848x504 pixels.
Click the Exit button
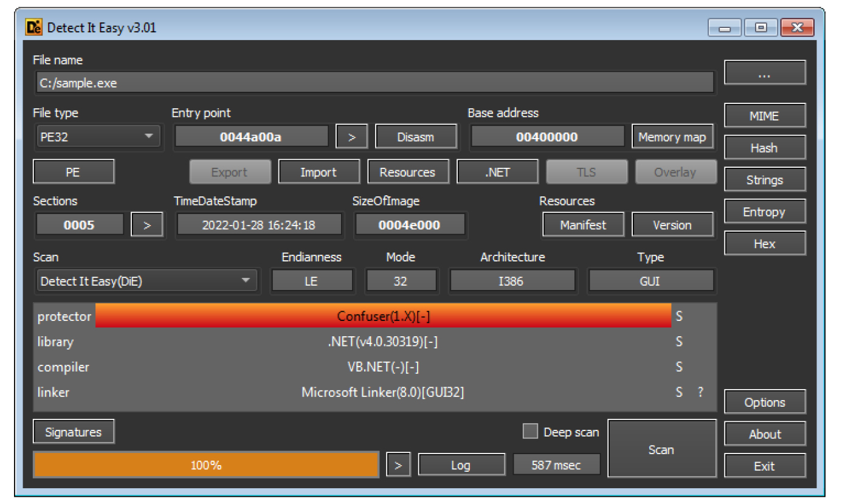(x=765, y=466)
